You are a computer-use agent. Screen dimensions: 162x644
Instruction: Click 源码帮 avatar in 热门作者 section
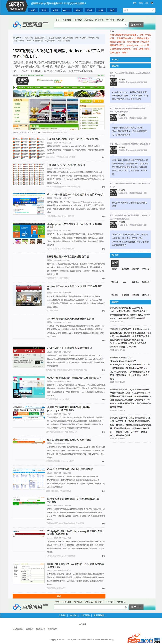[x=115, y=263]
